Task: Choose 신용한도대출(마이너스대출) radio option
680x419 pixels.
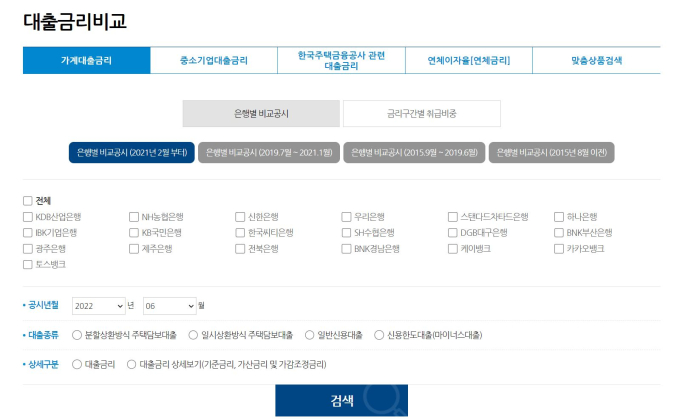Action: point(379,335)
